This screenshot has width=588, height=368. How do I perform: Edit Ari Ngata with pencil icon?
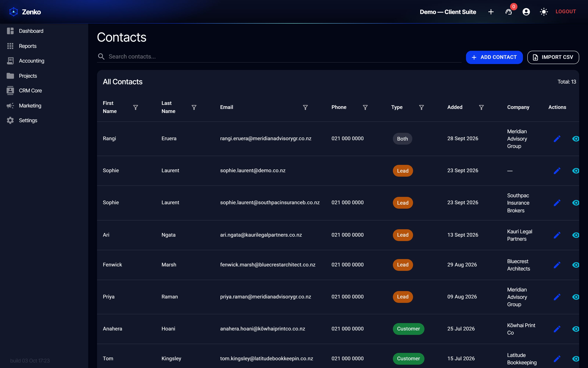557,235
